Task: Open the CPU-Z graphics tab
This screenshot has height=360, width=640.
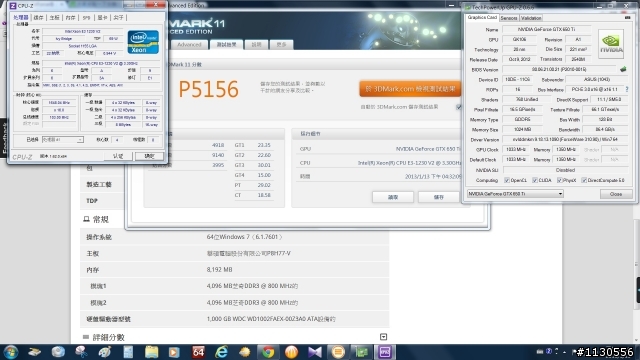Action: (102, 18)
